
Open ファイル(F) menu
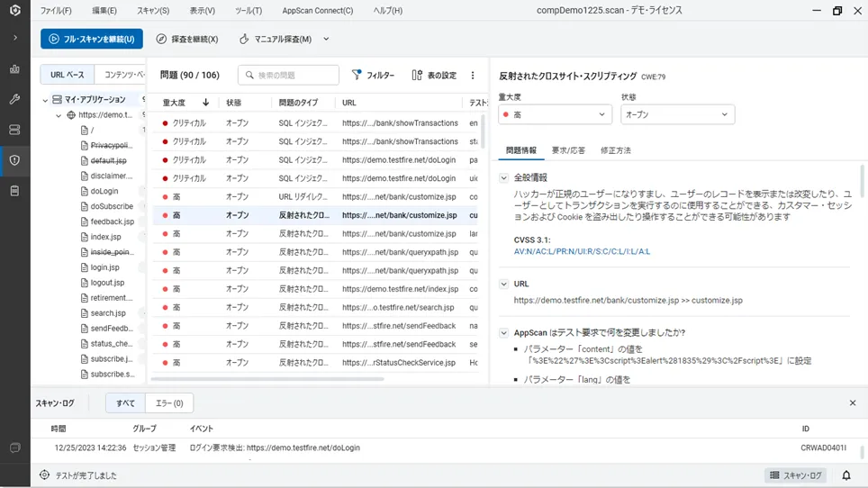coord(56,11)
